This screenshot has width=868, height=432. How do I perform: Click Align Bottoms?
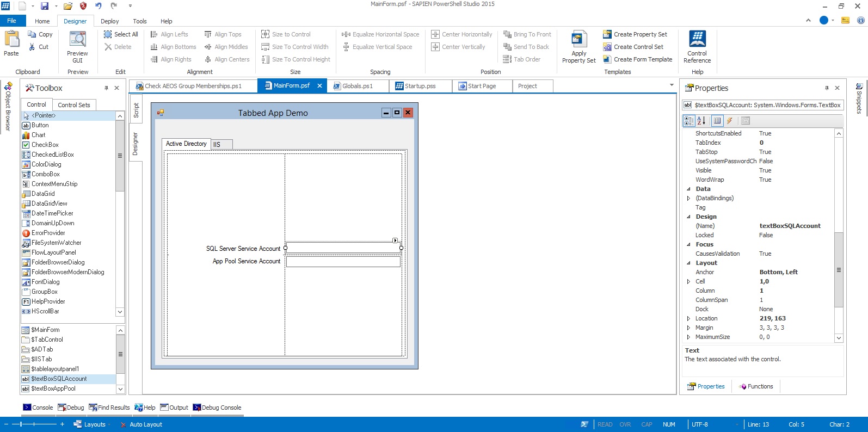pyautogui.click(x=173, y=47)
